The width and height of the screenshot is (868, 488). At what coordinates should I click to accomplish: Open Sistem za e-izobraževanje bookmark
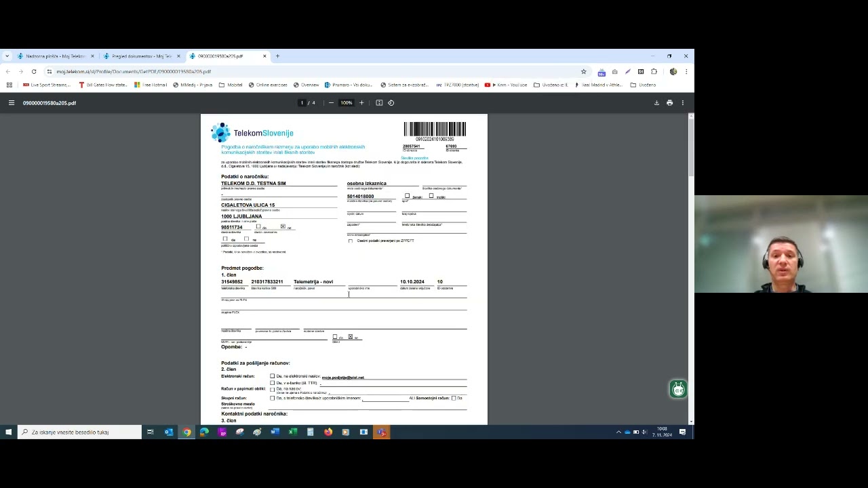tap(404, 85)
